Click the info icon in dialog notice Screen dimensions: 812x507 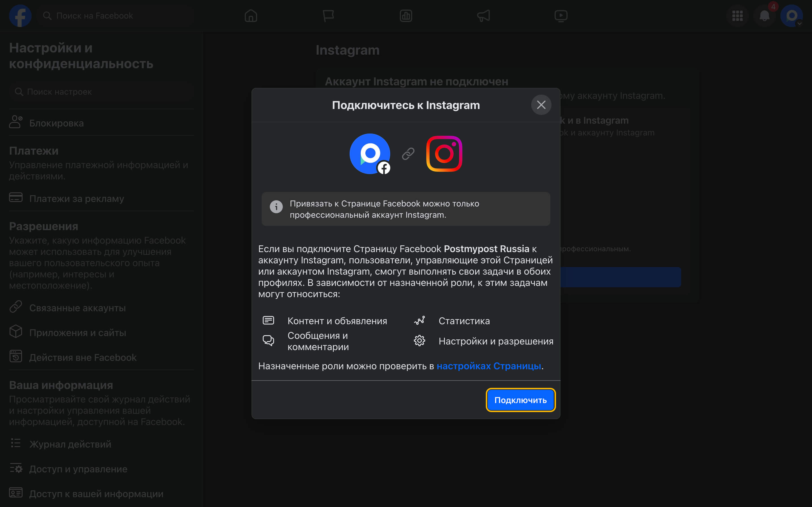[x=276, y=207]
